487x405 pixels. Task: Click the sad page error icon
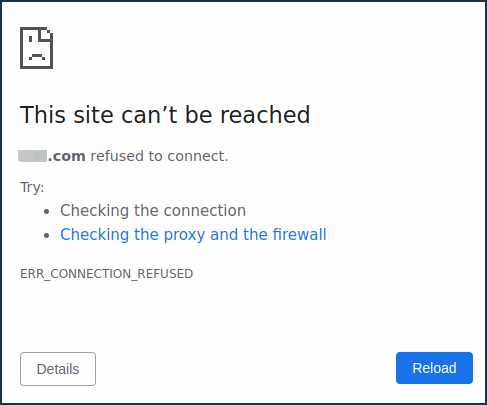36,48
